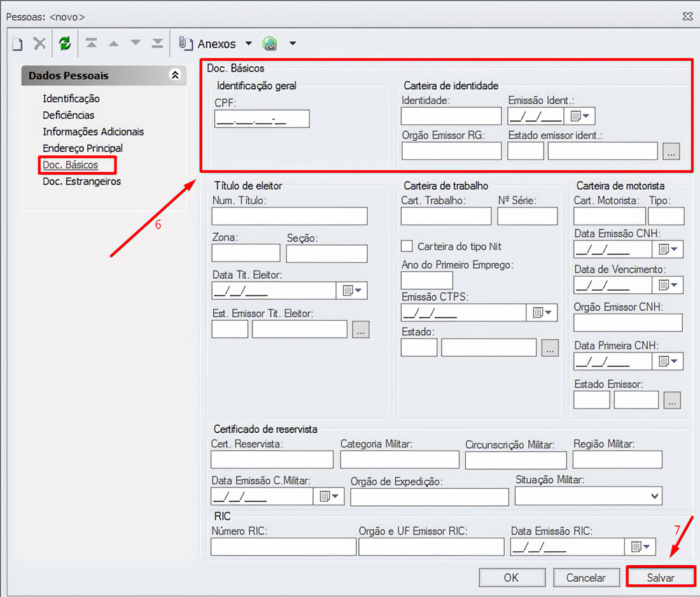Click the green refresh icon

point(64,43)
